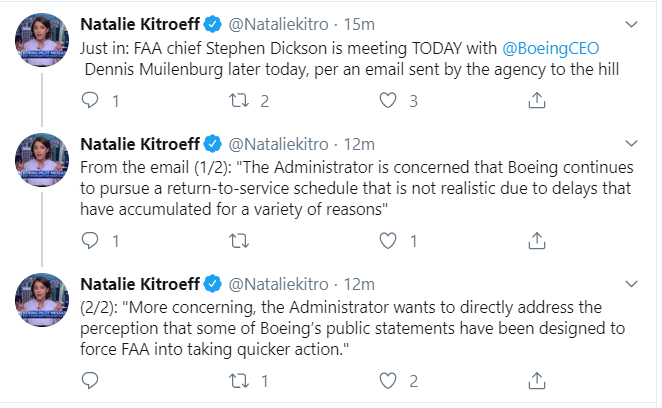Screen dimensions: 662x408
Task: Like the tweet about Dennis Muilenburg meeting
Action: [x=388, y=101]
